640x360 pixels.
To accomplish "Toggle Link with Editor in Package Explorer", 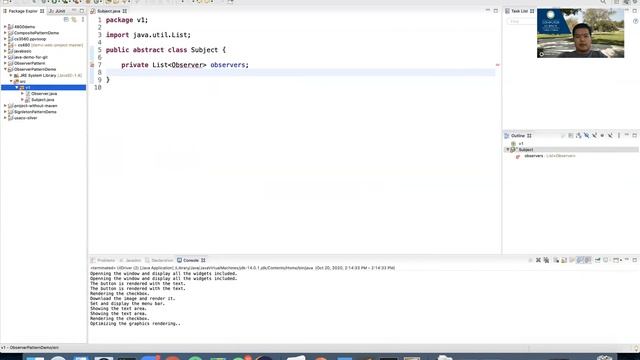I will [74, 20].
